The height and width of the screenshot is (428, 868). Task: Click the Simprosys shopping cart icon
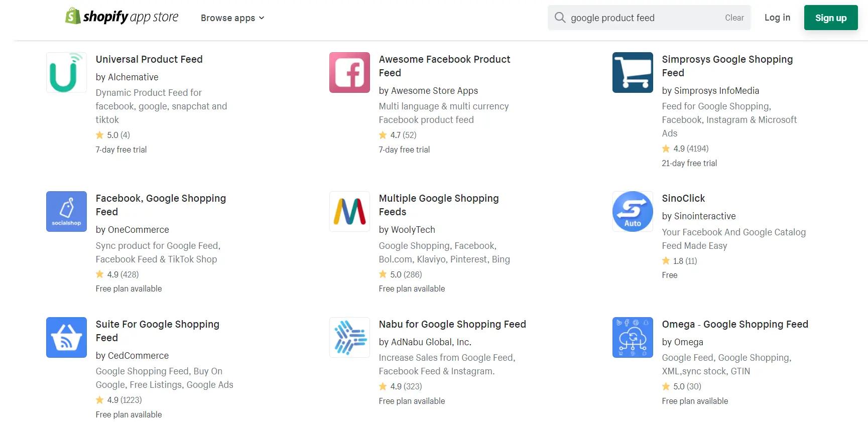click(x=633, y=73)
